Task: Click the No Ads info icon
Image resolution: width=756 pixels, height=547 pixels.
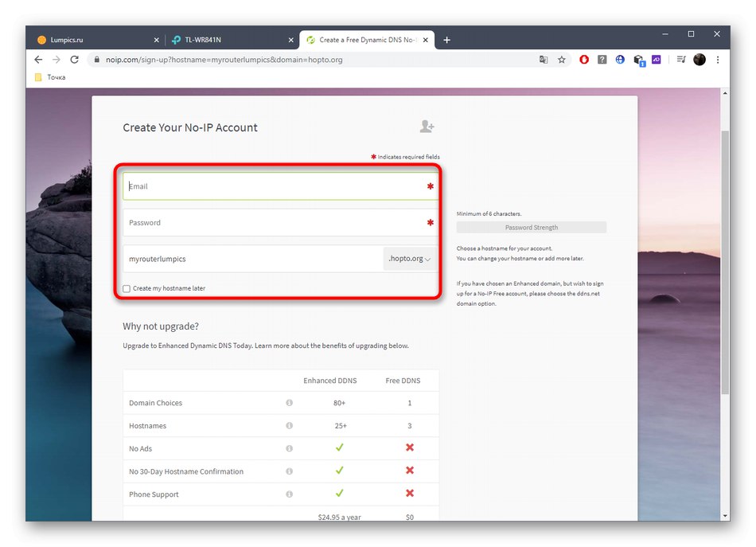Action: tap(290, 448)
